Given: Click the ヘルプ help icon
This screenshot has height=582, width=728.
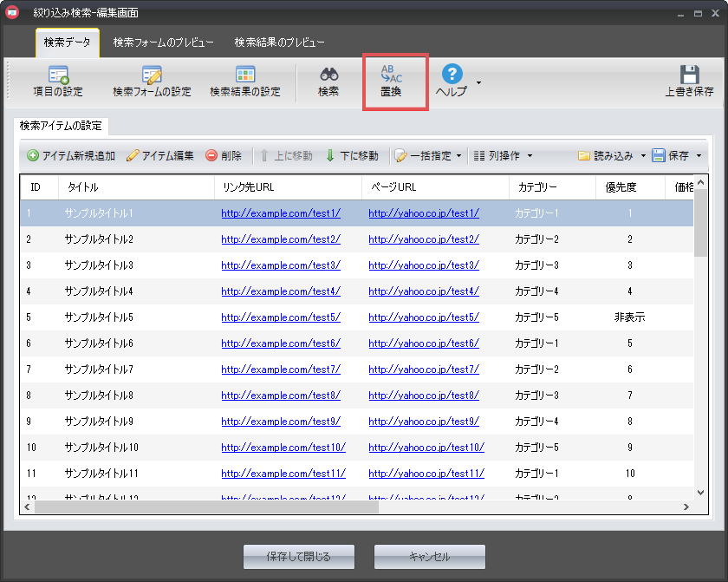Looking at the screenshot, I should [x=452, y=81].
